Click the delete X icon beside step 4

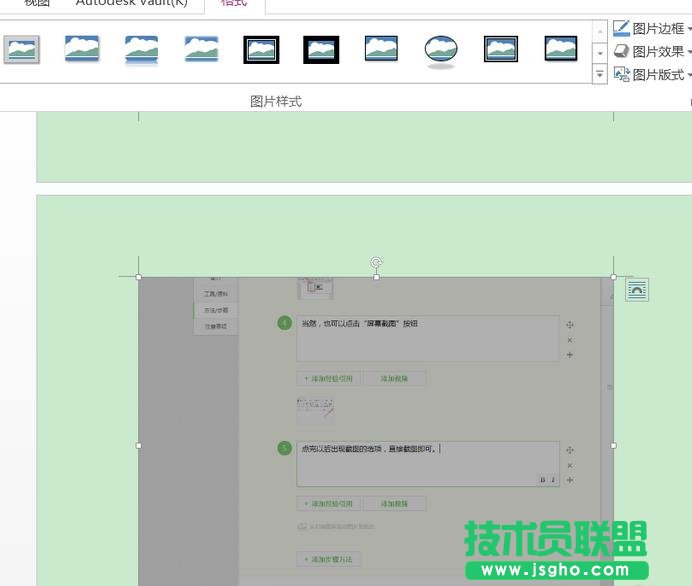(x=570, y=340)
